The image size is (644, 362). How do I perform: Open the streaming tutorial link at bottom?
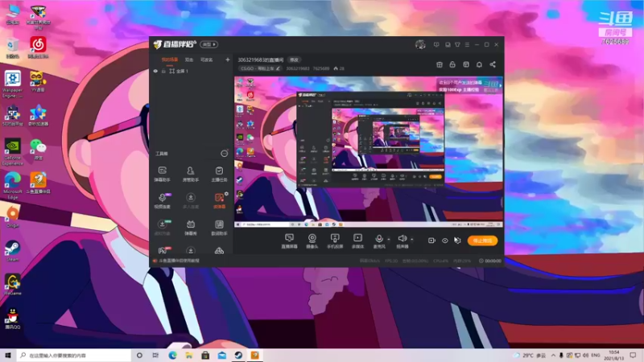click(180, 261)
